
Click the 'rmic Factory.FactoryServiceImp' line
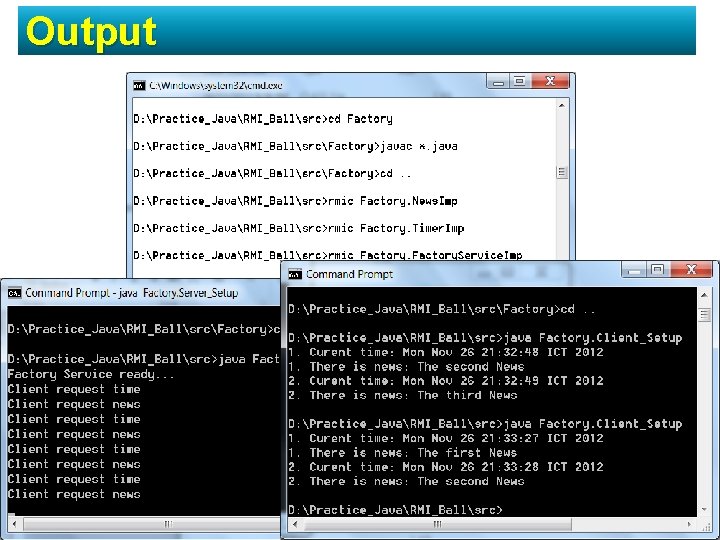coord(328,255)
